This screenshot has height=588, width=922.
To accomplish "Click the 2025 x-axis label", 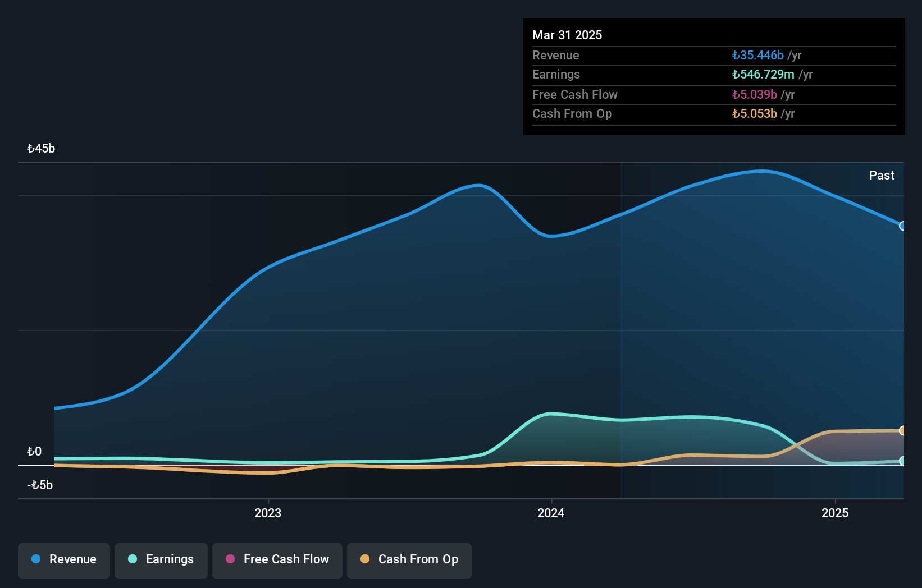I will pyautogui.click(x=835, y=513).
